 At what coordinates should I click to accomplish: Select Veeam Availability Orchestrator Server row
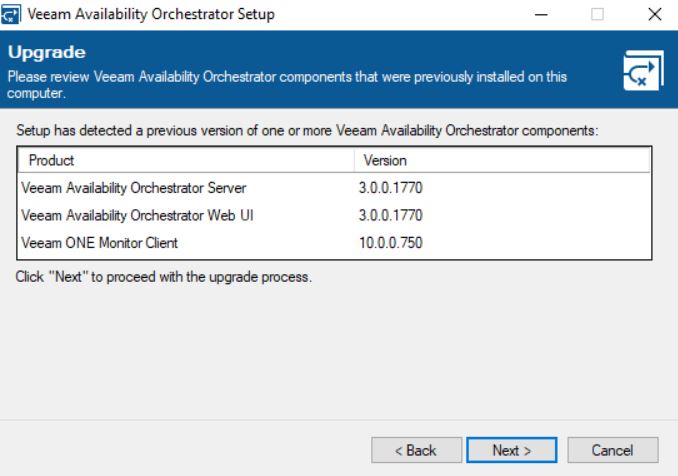pyautogui.click(x=334, y=188)
